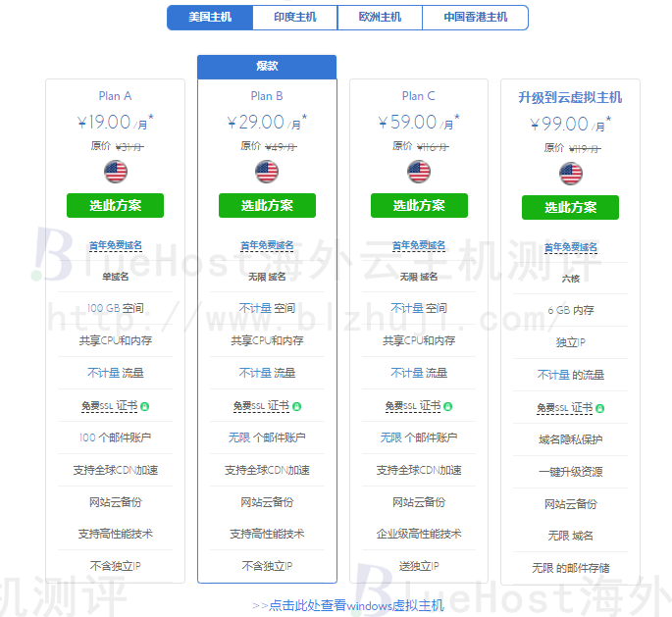Screen dimensions: 672x617
Task: Switch to the 美国主机 tab
Action: coord(210,18)
